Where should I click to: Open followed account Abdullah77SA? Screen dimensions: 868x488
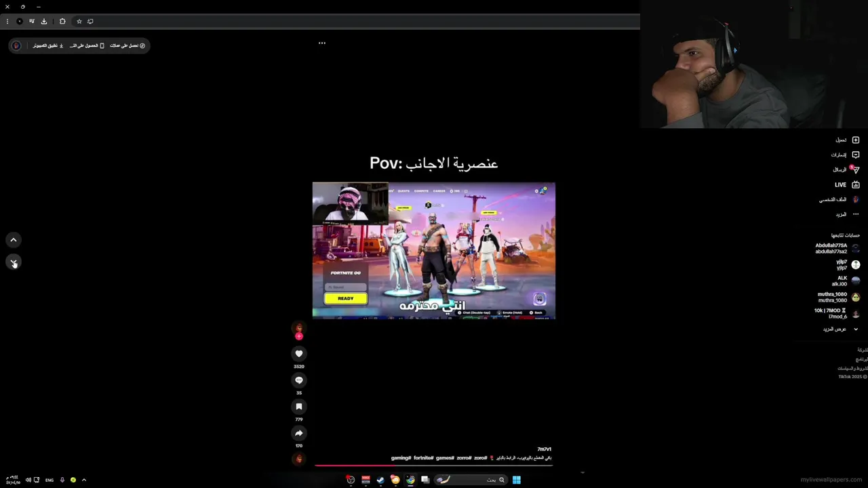pyautogui.click(x=837, y=248)
